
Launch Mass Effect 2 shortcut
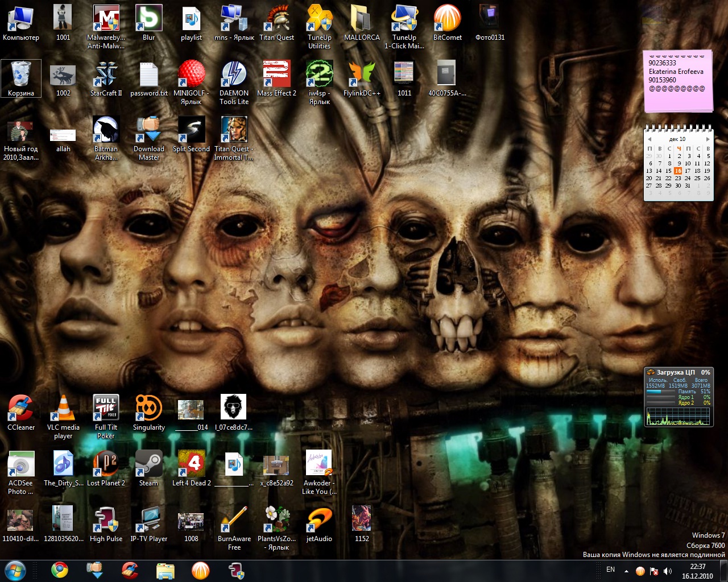[x=276, y=80]
